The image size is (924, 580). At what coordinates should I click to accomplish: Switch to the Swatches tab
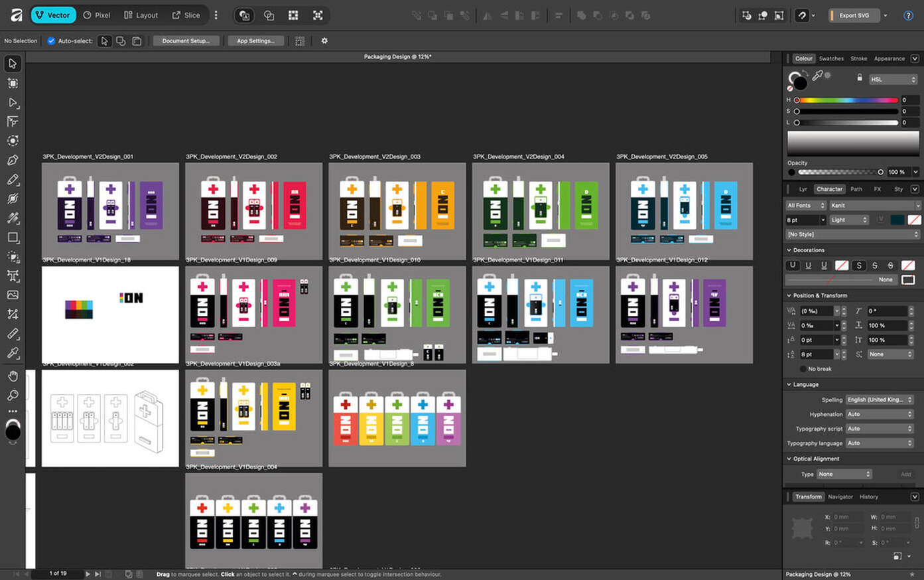point(830,58)
